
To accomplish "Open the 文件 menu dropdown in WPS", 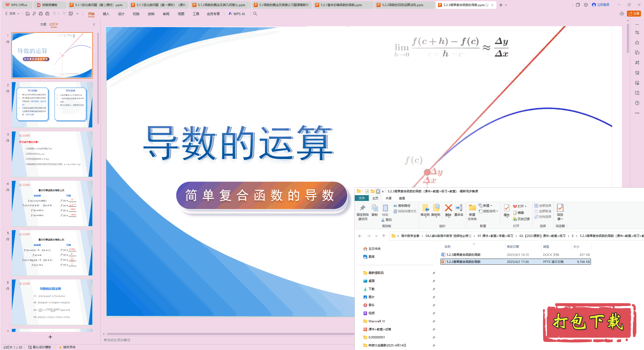I will (x=12, y=14).
